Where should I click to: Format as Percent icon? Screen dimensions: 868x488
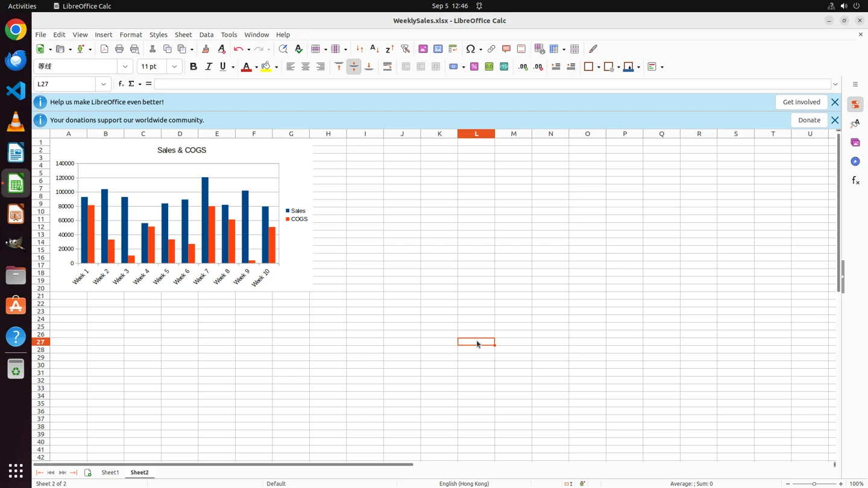tap(474, 67)
